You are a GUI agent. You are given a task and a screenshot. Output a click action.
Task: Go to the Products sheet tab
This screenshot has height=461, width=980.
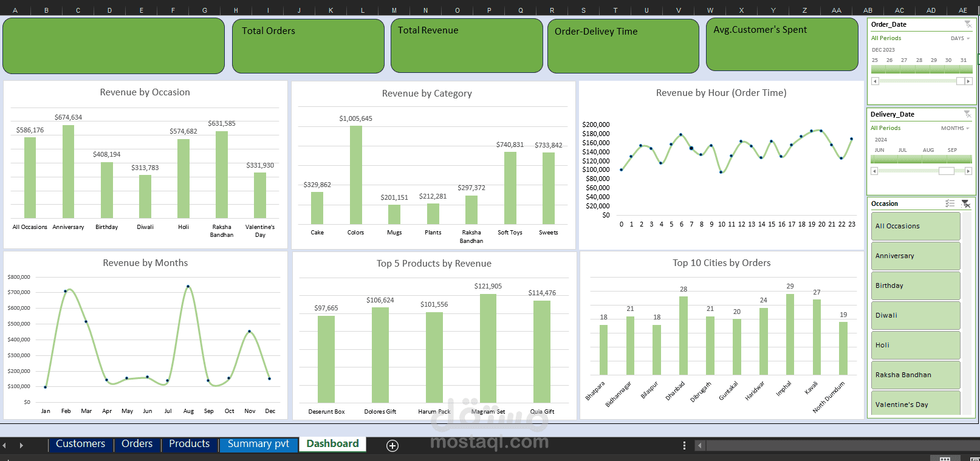189,444
